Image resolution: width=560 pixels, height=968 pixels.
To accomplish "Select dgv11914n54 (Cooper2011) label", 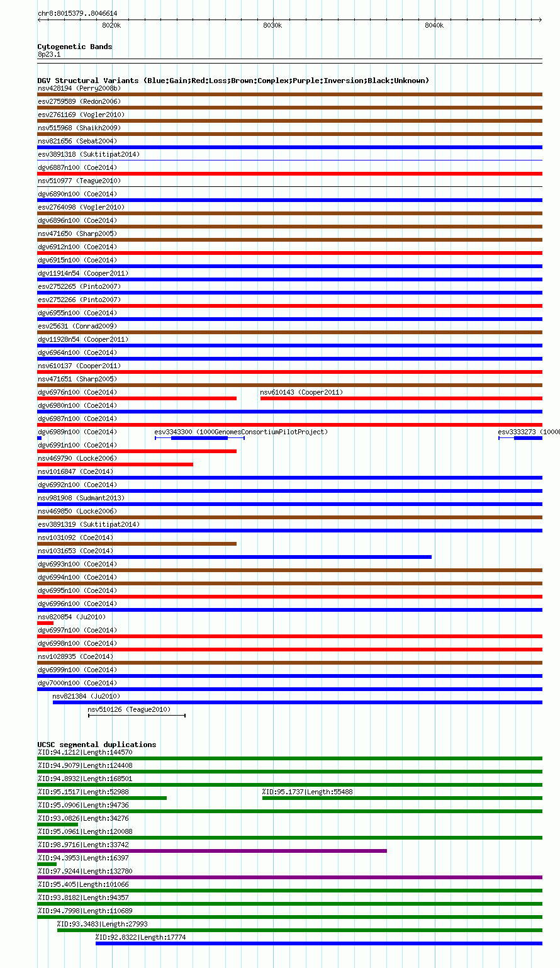I will (83, 273).
